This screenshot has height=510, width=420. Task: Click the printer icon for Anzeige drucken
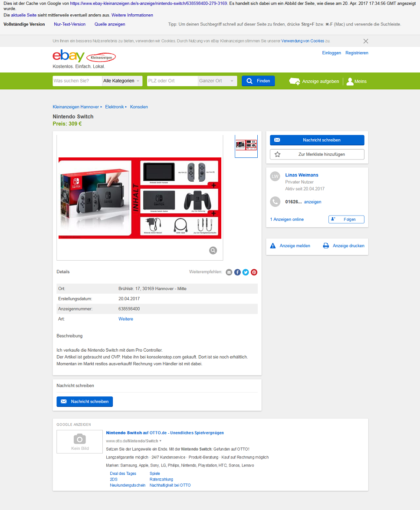pyautogui.click(x=326, y=246)
